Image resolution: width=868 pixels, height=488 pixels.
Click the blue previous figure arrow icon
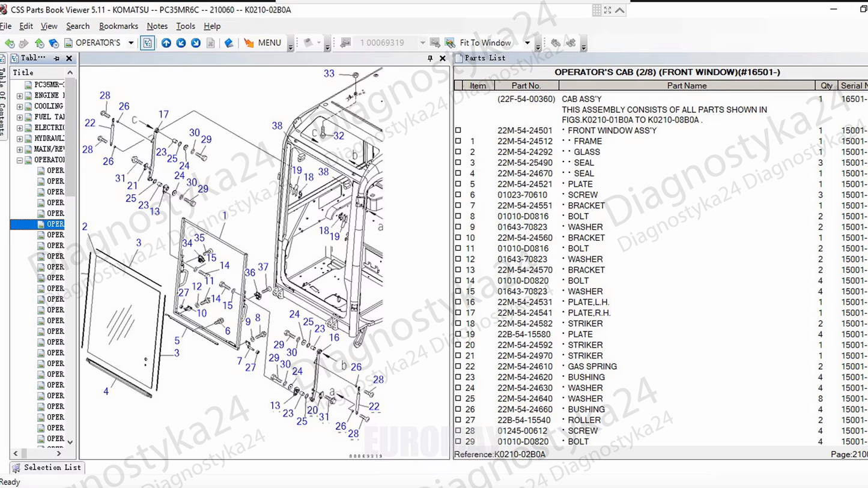(181, 43)
